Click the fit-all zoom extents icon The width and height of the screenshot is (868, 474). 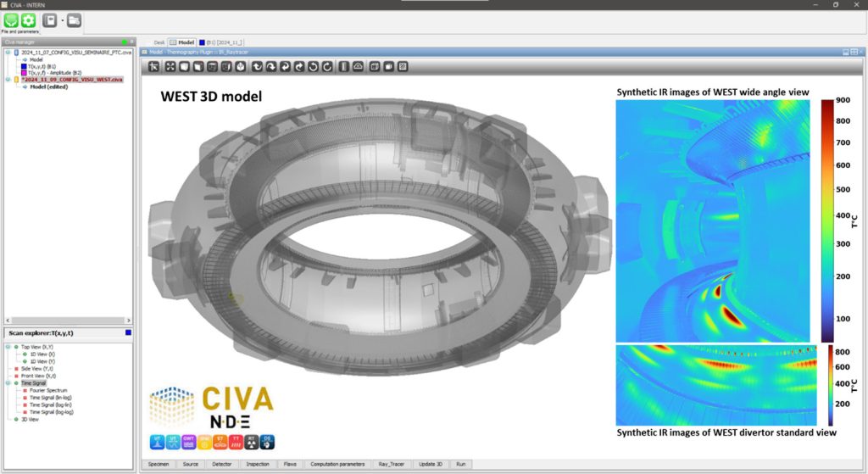pyautogui.click(x=170, y=66)
